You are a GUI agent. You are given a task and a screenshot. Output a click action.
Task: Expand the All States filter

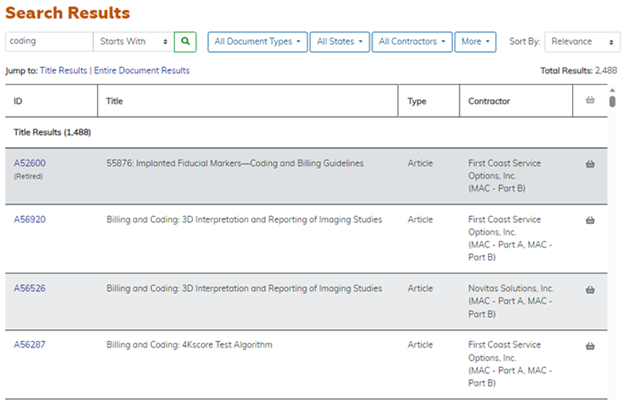(x=338, y=42)
